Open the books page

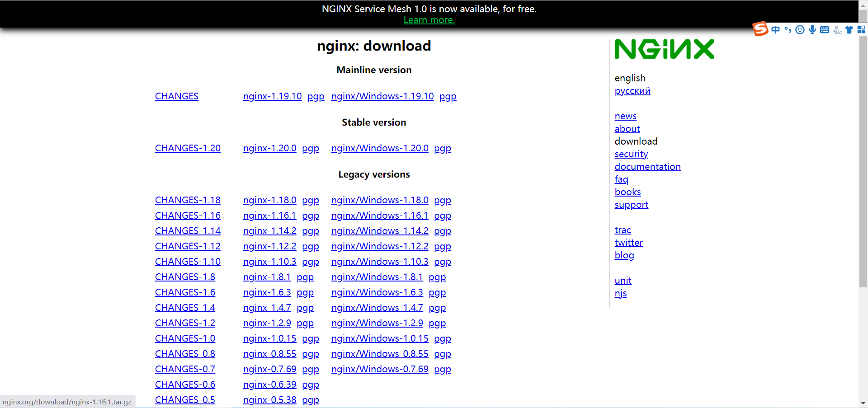click(x=627, y=192)
